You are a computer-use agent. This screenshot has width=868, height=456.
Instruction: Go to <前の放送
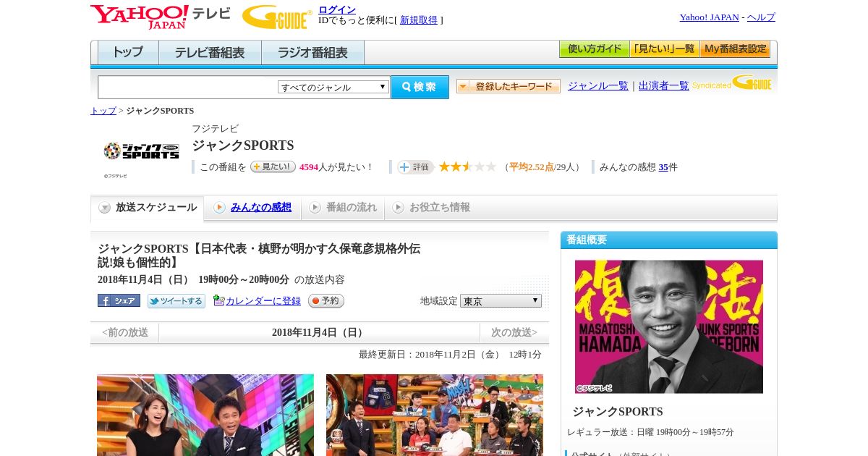click(125, 332)
